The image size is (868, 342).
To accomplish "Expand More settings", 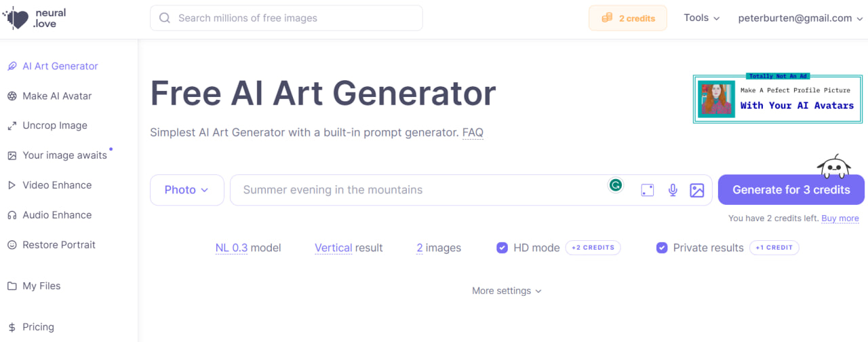I will [x=507, y=291].
